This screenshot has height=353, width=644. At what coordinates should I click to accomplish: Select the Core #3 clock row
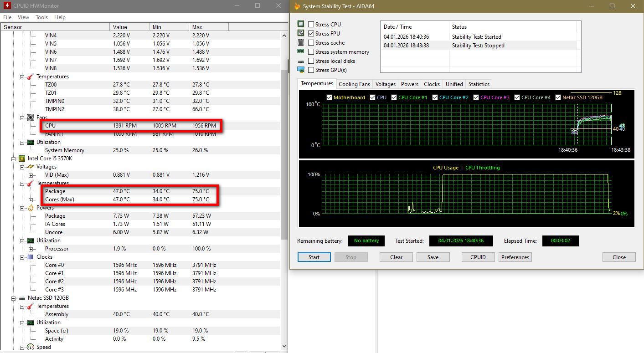140,290
